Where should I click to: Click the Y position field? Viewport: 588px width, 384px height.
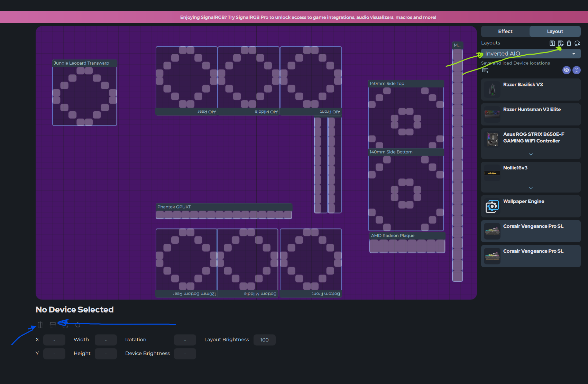(x=54, y=354)
